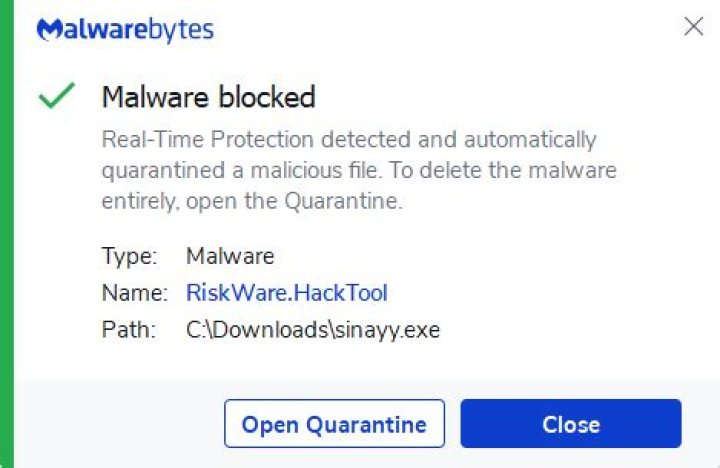Click the "Name:" field label

pos(133,293)
